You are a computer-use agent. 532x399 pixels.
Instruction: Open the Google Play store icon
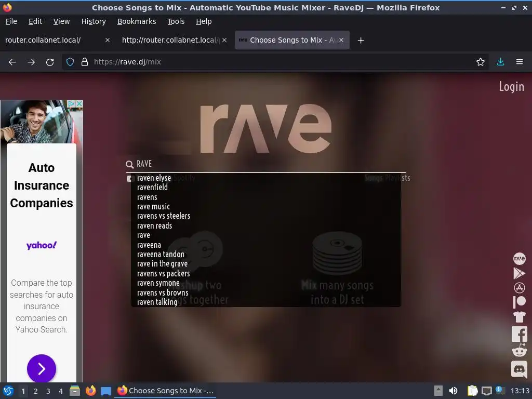(x=519, y=273)
